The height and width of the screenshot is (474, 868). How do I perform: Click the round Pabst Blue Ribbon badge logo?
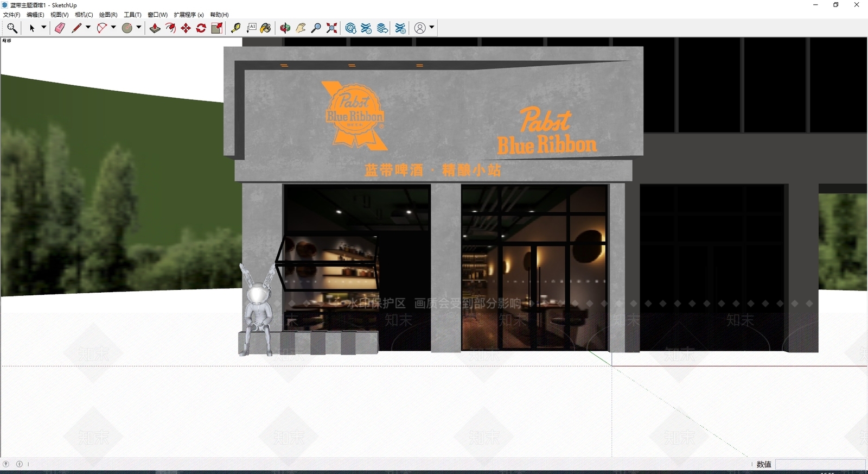355,116
